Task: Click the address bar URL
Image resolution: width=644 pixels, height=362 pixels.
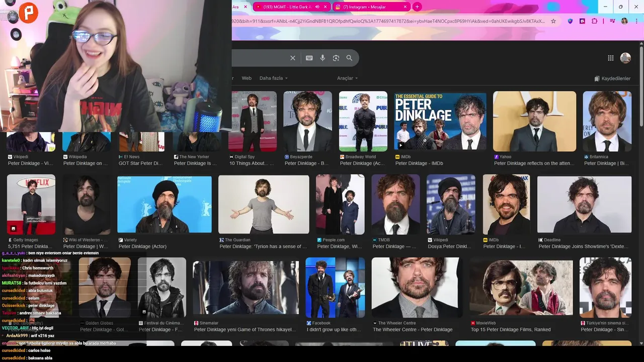Action: (x=387, y=21)
